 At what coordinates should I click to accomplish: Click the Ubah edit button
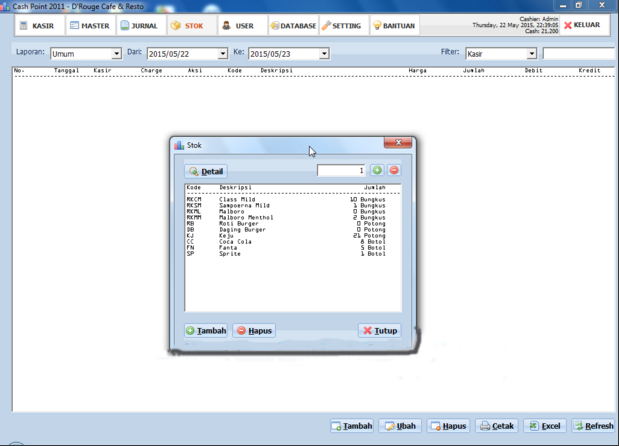tap(401, 426)
